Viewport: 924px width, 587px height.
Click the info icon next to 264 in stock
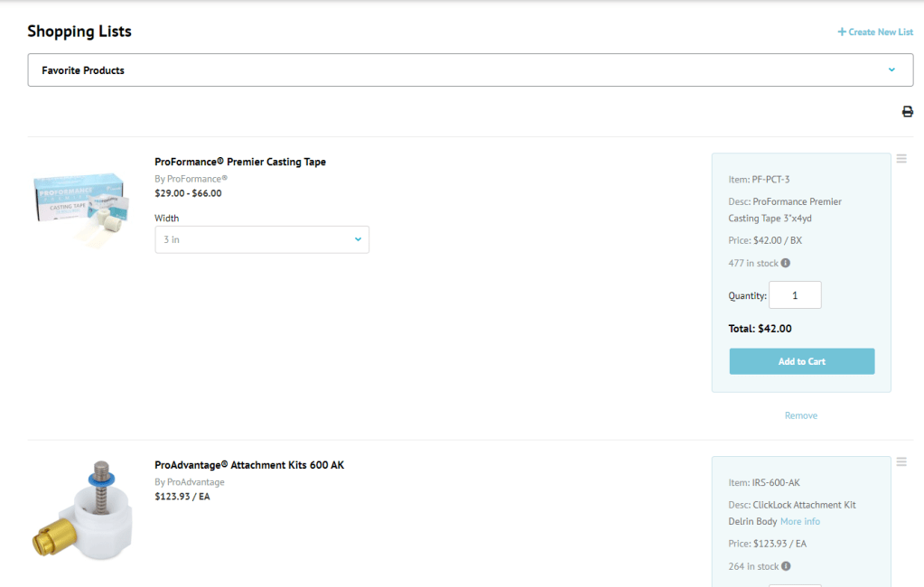(785, 567)
